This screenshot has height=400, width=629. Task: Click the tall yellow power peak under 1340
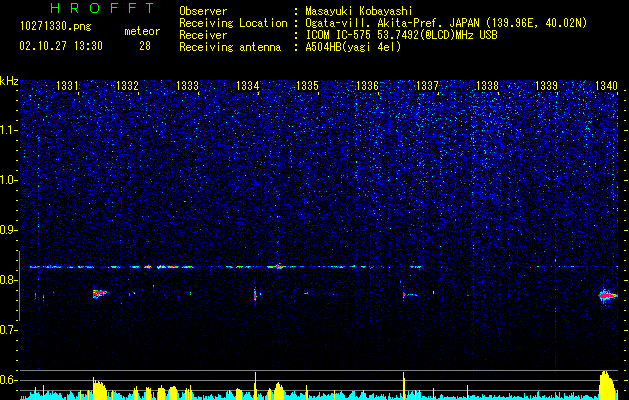click(607, 385)
